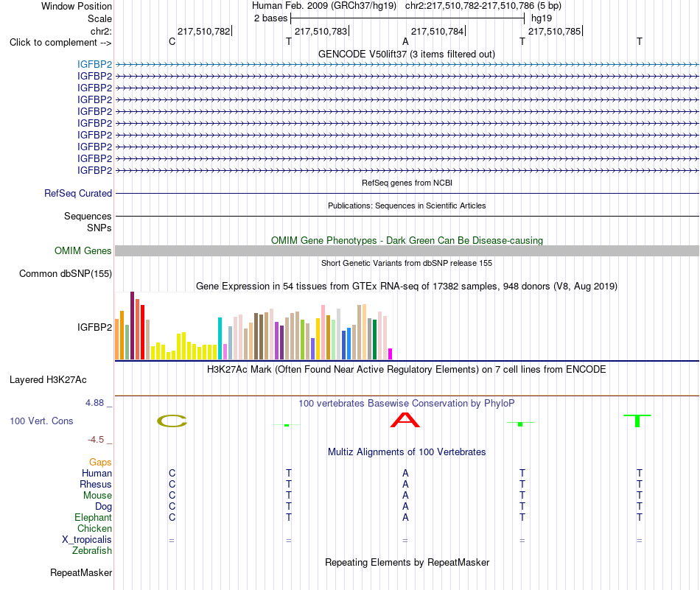
Task: Click the Common dbSNP(155) label
Action: pyautogui.click(x=65, y=273)
